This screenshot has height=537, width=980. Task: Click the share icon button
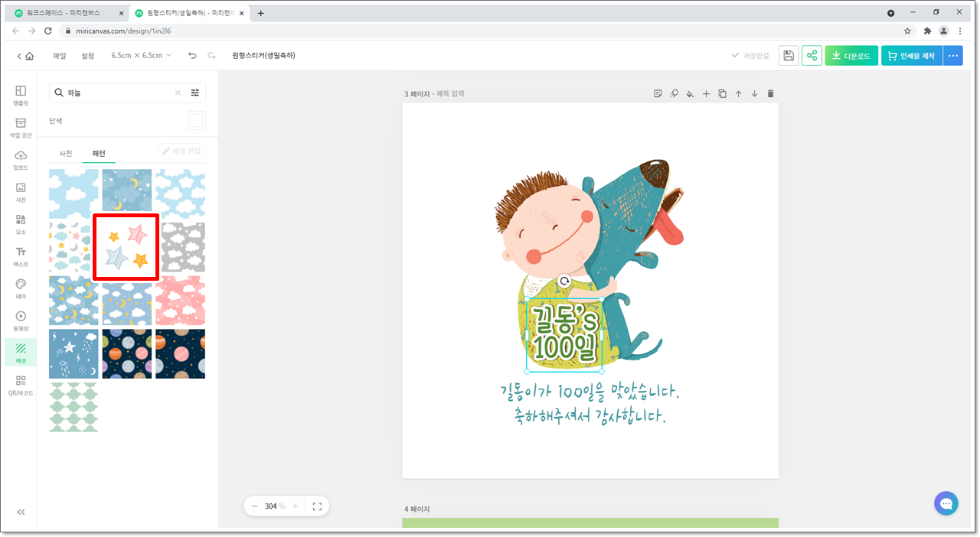[812, 56]
